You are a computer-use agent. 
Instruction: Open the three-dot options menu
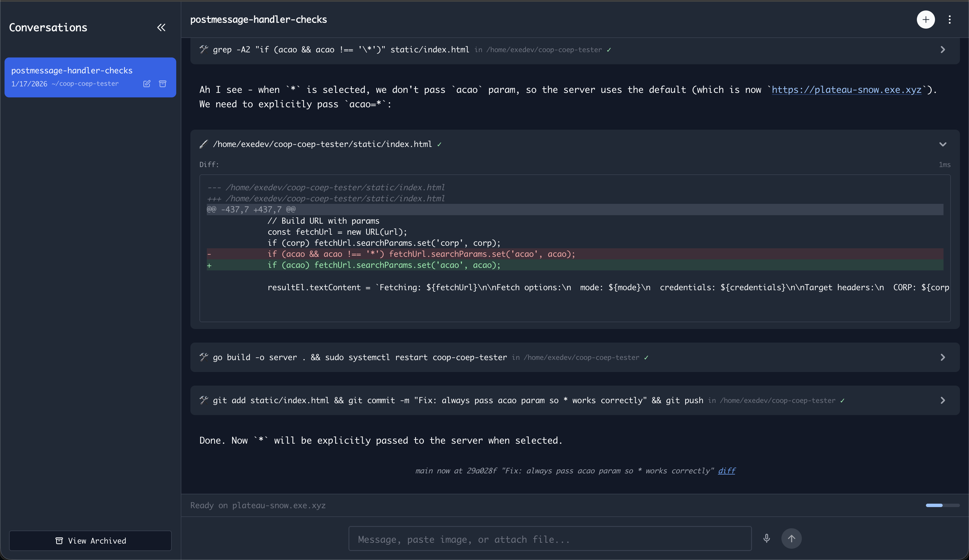[949, 20]
